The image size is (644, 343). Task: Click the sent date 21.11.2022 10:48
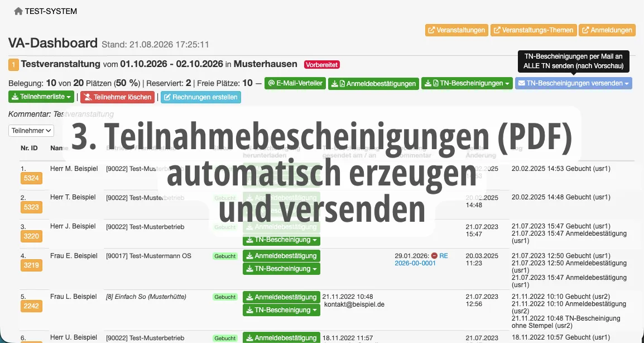click(x=348, y=297)
